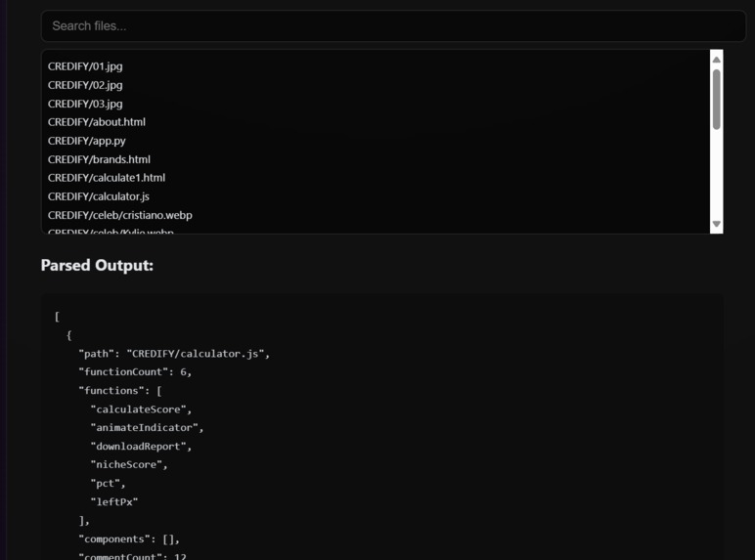Select CREDIFY/02.jpg in file list
755x560 pixels.
pos(85,85)
